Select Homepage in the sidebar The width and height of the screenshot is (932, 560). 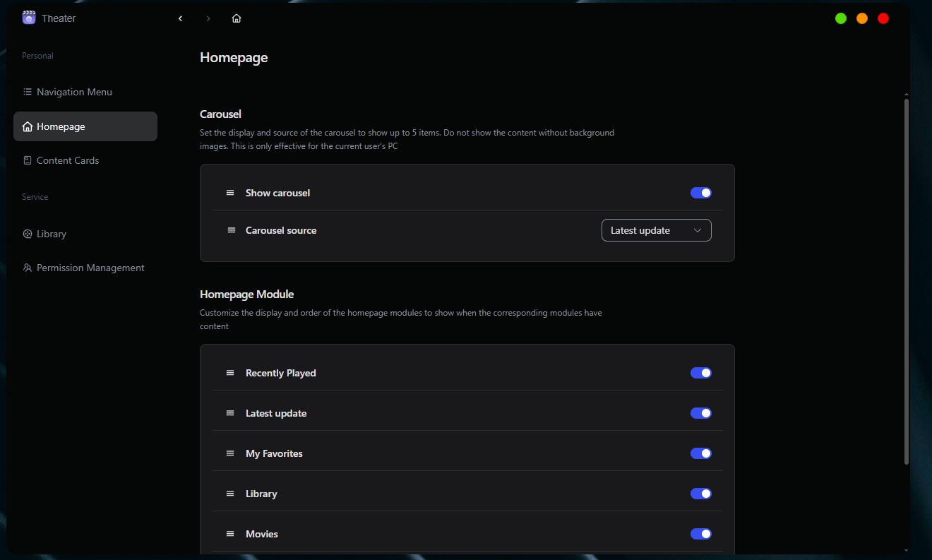pyautogui.click(x=85, y=126)
